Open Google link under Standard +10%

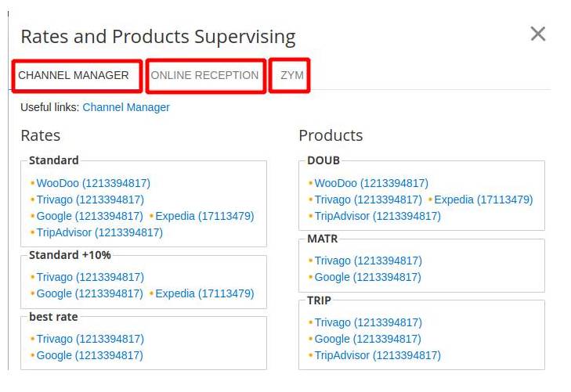coord(89,293)
